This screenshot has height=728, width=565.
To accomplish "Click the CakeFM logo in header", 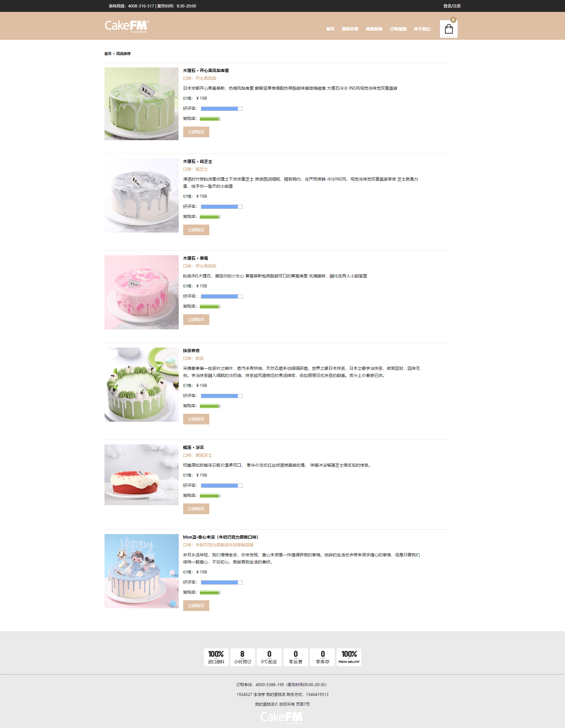I will click(127, 26).
